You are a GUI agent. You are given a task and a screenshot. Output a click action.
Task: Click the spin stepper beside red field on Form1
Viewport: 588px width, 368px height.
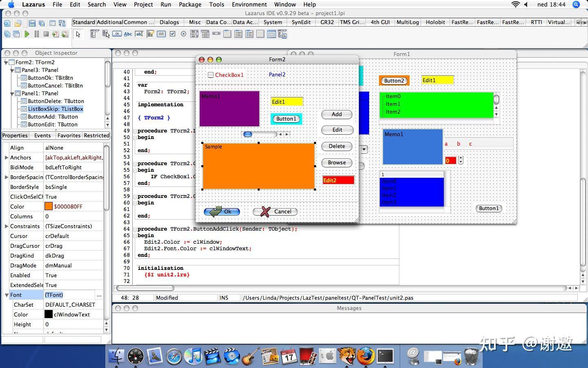(x=461, y=160)
